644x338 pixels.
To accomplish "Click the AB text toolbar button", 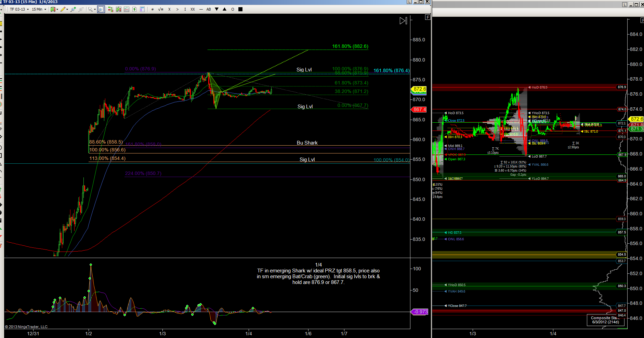I will (209, 9).
